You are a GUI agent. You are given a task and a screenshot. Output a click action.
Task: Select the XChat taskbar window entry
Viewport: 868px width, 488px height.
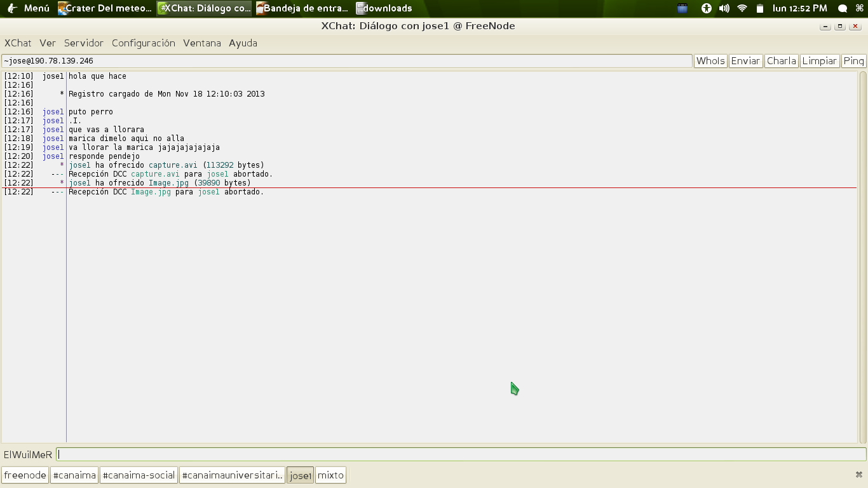tap(205, 8)
